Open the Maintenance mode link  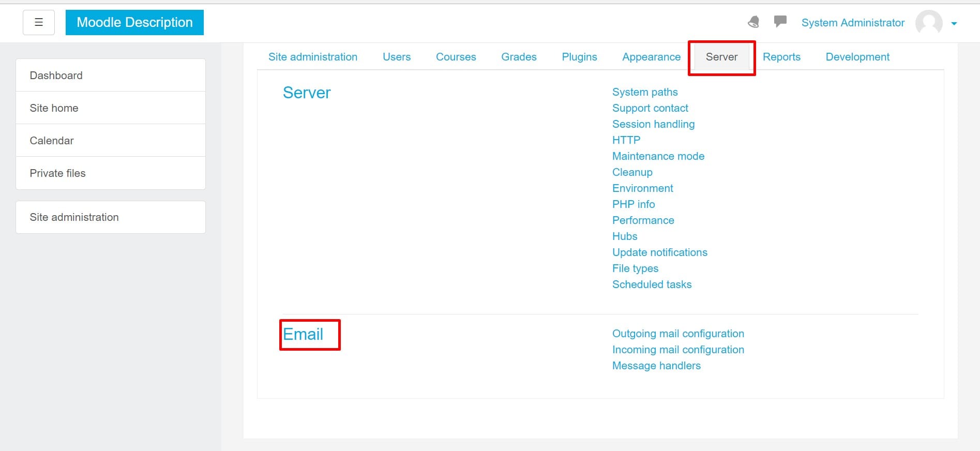[658, 156]
